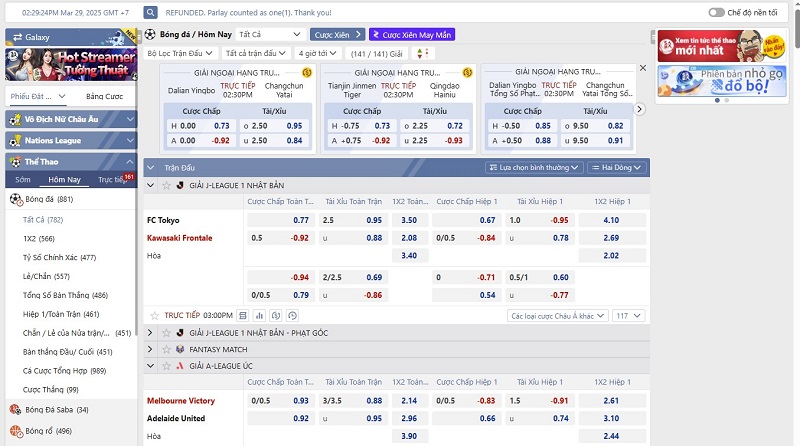The height and width of the screenshot is (446, 800).
Task: Open the 'Tất Cả' sport filter dropdown
Action: (270, 34)
